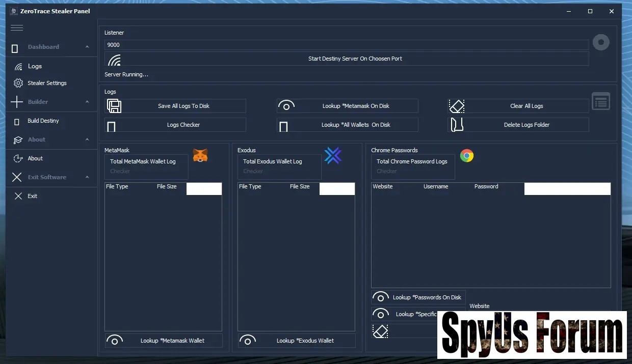
Task: Click the list icon right of the Logs panel
Action: point(601,102)
